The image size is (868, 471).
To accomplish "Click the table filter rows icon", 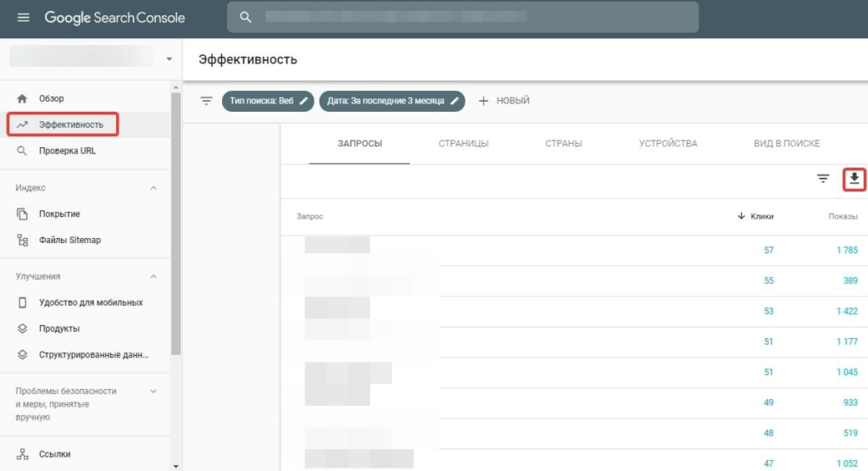I will coord(822,179).
